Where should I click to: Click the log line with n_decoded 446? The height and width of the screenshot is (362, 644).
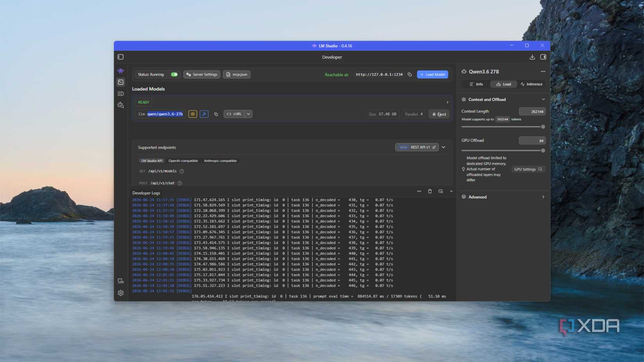[x=262, y=286]
